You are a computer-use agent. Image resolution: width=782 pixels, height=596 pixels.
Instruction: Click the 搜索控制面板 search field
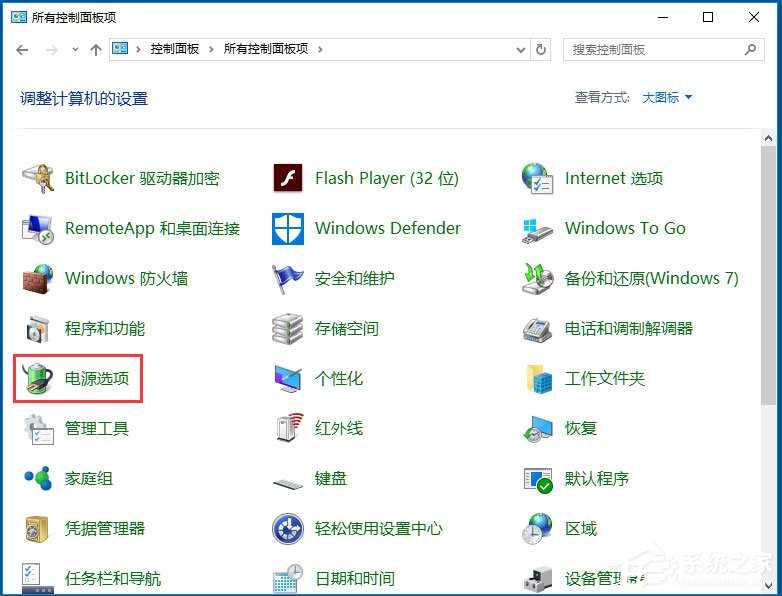point(655,49)
